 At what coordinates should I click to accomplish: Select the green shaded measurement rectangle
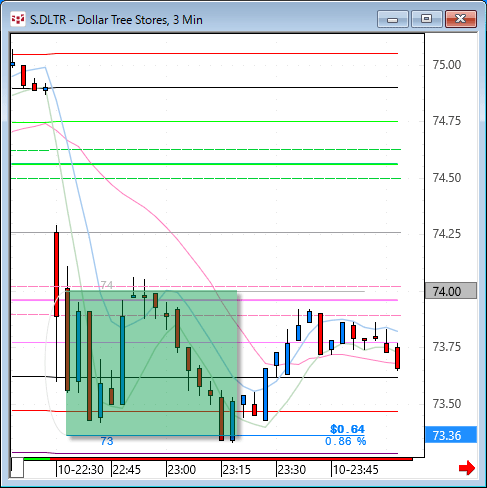[152, 363]
